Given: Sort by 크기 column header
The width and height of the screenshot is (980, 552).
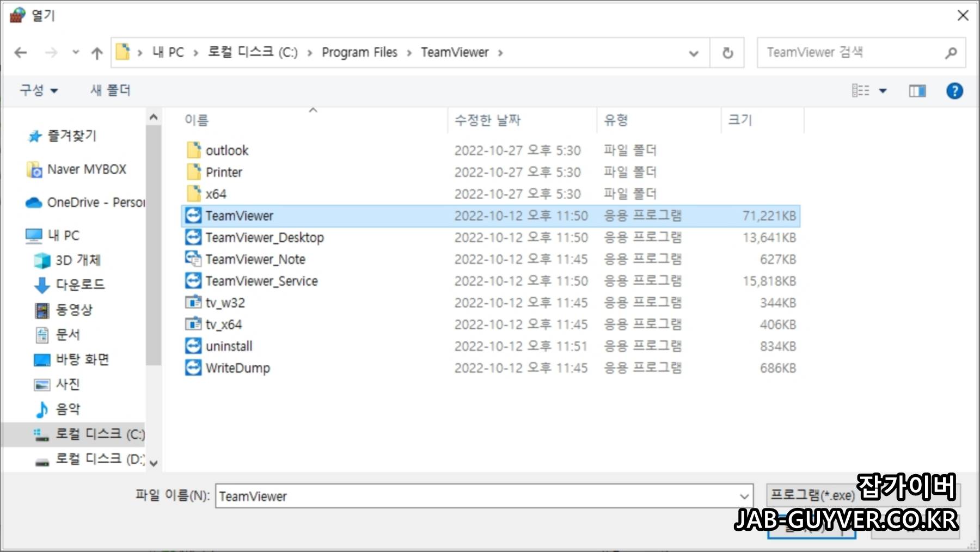Looking at the screenshot, I should pos(740,120).
